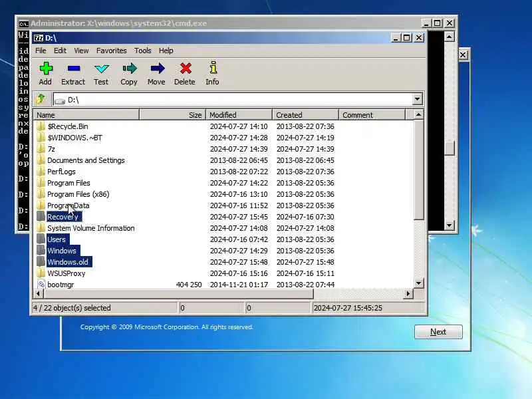Click file list scroll up arrow
The image size is (532, 399).
click(419, 114)
